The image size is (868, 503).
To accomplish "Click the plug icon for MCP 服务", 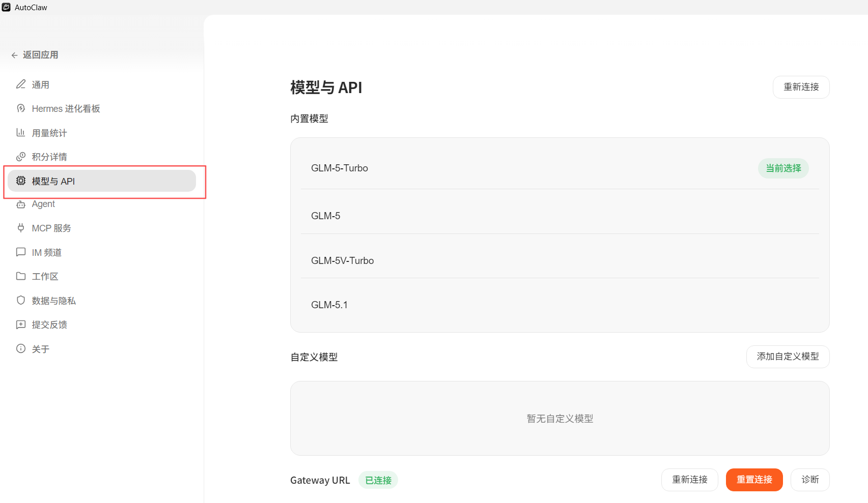I will click(x=21, y=228).
